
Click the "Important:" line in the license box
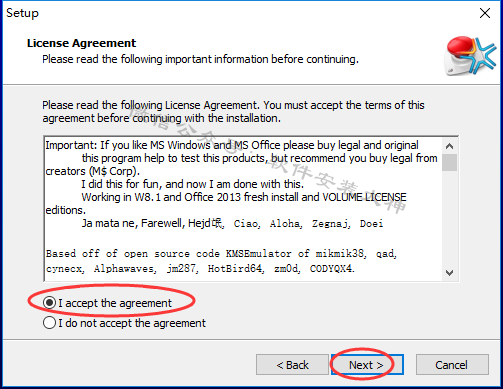pyautogui.click(x=232, y=145)
